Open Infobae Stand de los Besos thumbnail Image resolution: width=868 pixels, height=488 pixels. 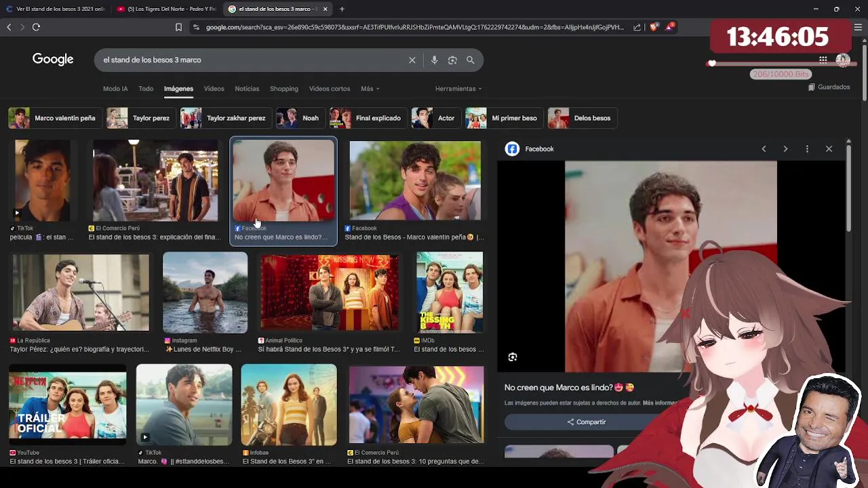289,405
